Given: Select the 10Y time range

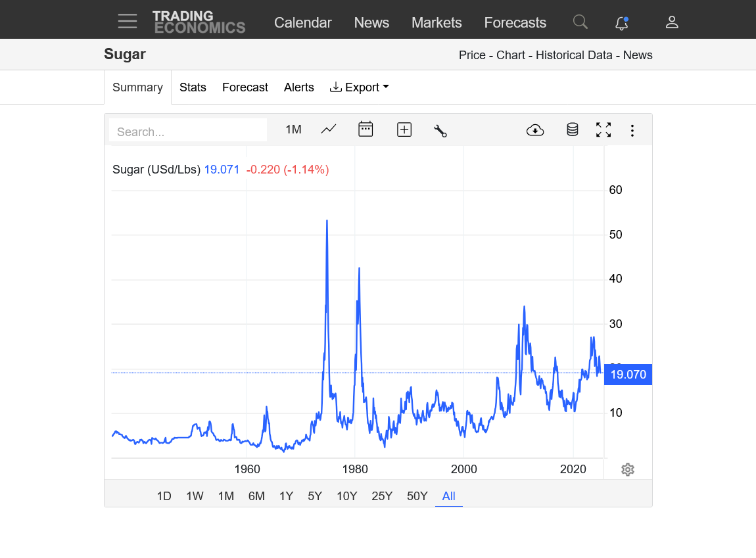Looking at the screenshot, I should click(346, 496).
